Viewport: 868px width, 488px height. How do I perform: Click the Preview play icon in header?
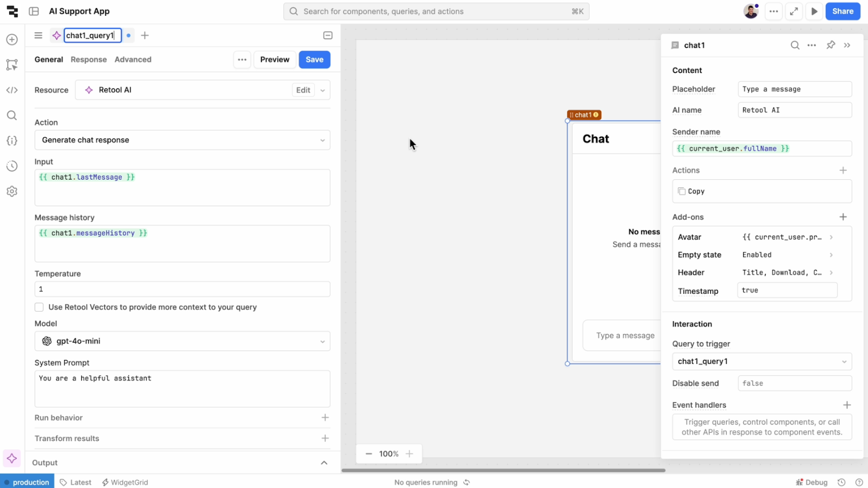coord(814,11)
